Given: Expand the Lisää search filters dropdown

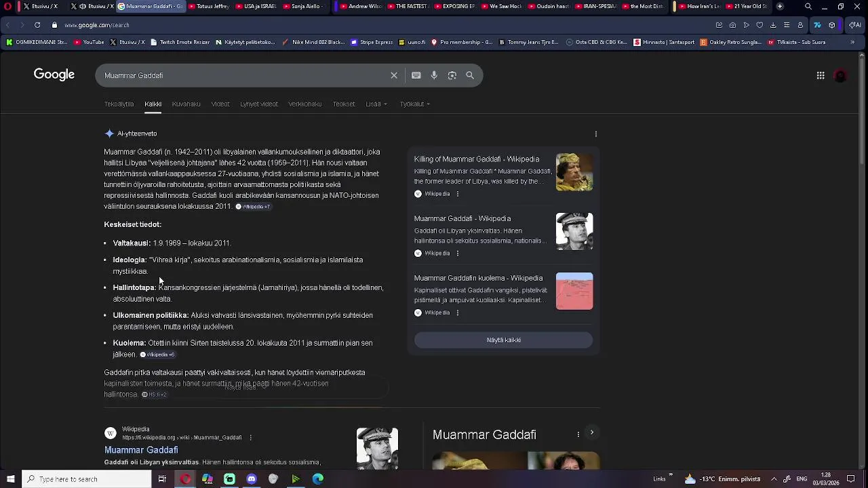Looking at the screenshot, I should (376, 104).
